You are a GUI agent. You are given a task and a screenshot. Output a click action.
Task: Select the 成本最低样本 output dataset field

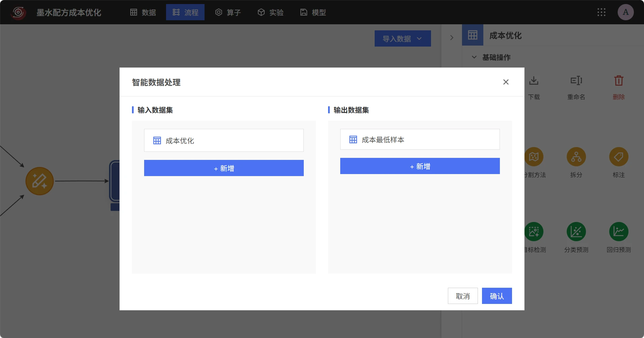coord(420,139)
